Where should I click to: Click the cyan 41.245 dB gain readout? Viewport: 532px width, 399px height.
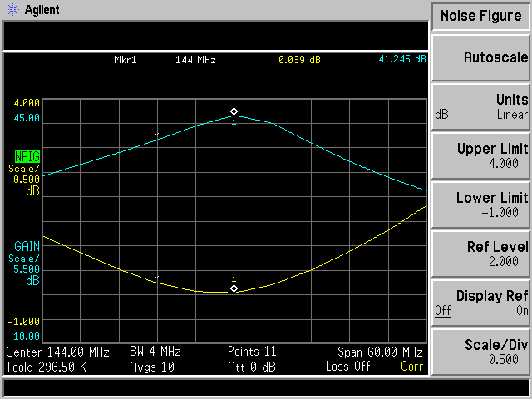pos(402,59)
